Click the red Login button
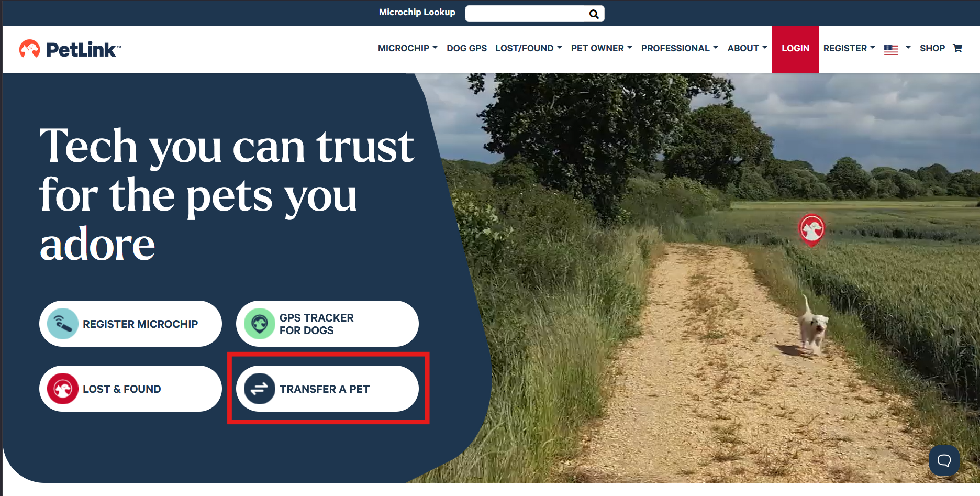The width and height of the screenshot is (980, 496). 795,49
